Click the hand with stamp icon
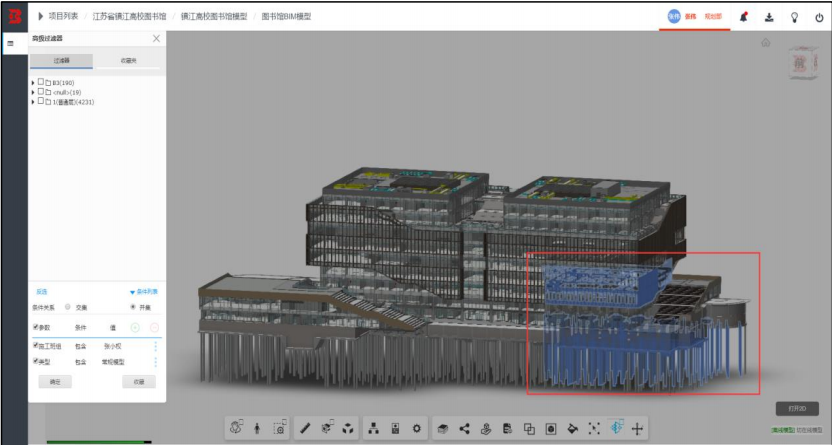Viewport: 832px width, 445px height. click(x=486, y=429)
